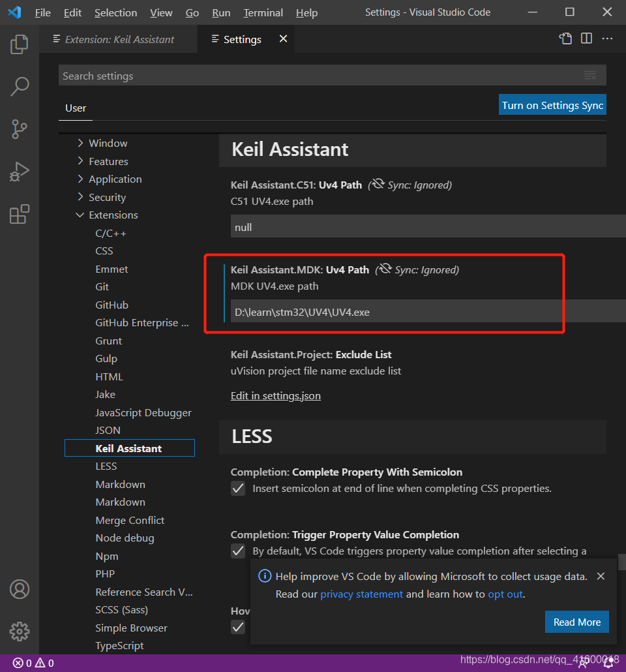Open the opt out link
Screen dimensions: 626x672
point(505,594)
